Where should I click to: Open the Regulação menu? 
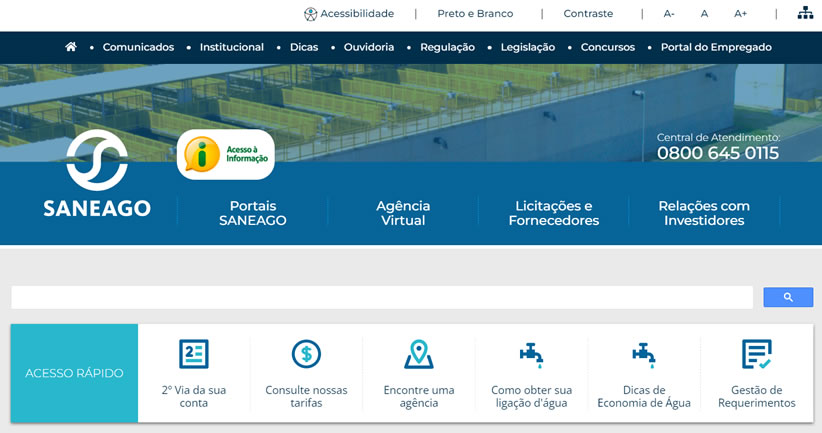[x=447, y=47]
